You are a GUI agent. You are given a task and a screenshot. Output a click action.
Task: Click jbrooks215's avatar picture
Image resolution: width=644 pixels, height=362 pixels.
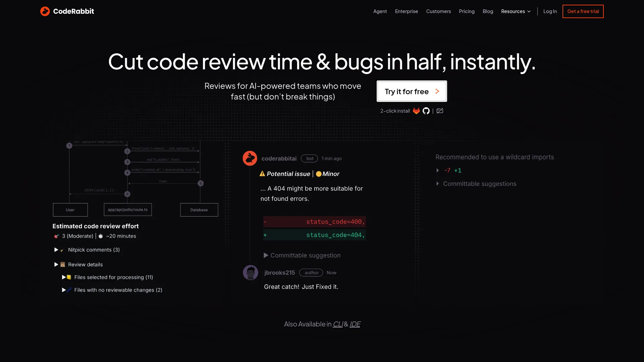click(251, 273)
